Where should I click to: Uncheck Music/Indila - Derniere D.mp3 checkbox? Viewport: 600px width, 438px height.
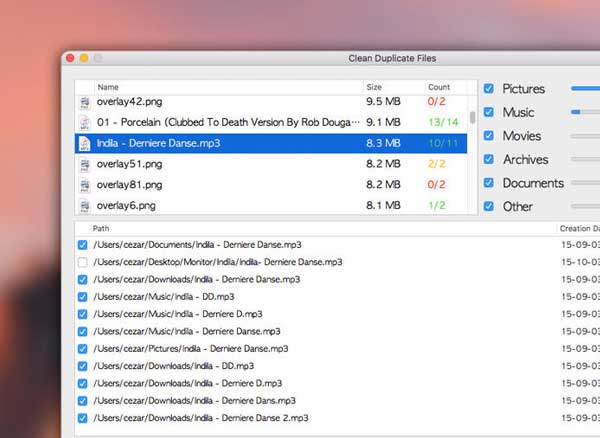coord(82,314)
